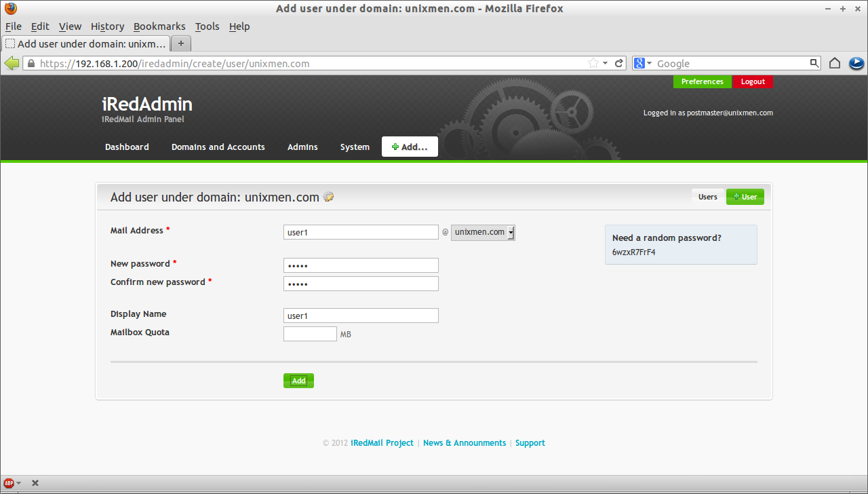Viewport: 868px width, 494px height.
Task: Open the View menu
Action: [x=70, y=26]
